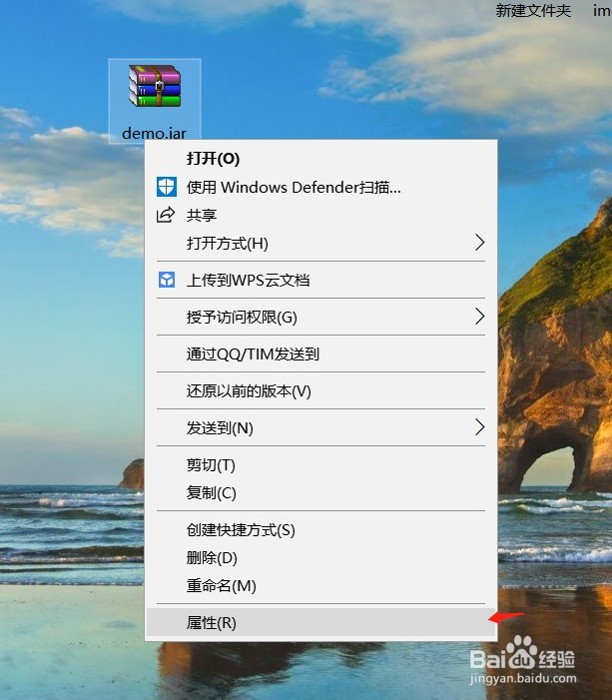Select 创建快捷方式(S)

click(320, 530)
